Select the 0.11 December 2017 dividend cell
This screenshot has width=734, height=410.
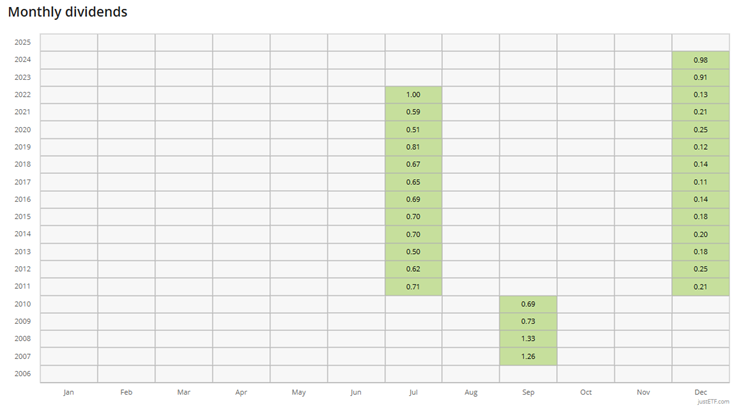click(x=700, y=182)
